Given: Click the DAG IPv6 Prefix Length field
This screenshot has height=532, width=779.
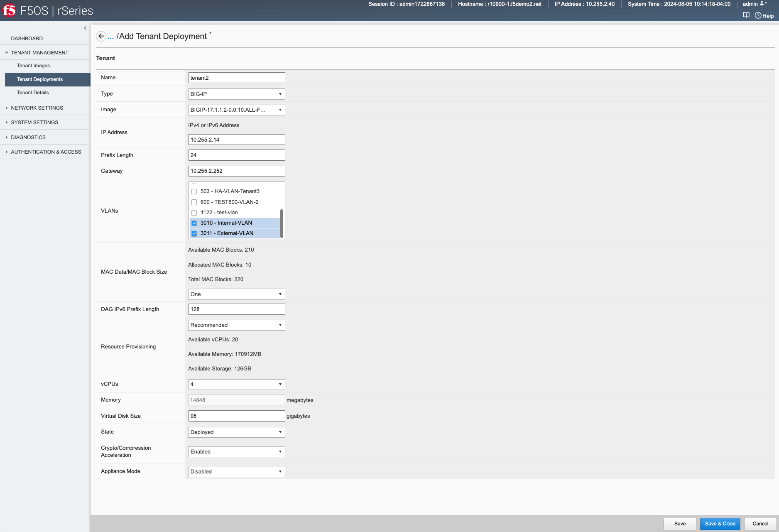Looking at the screenshot, I should point(236,309).
